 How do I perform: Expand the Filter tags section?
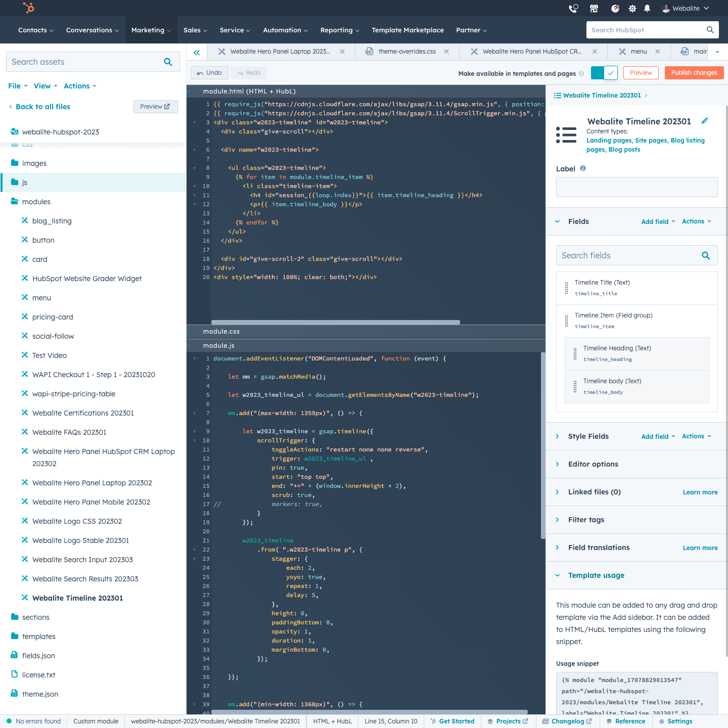coord(557,520)
